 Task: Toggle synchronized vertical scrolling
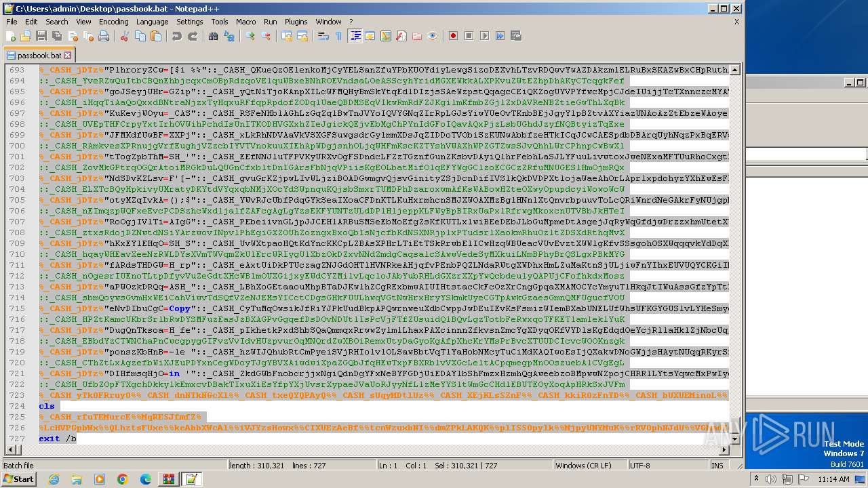pos(287,36)
